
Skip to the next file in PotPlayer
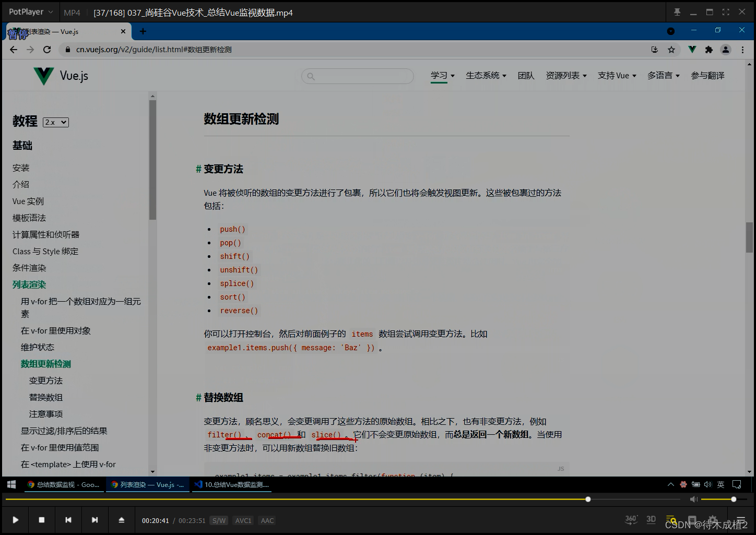pyautogui.click(x=95, y=520)
